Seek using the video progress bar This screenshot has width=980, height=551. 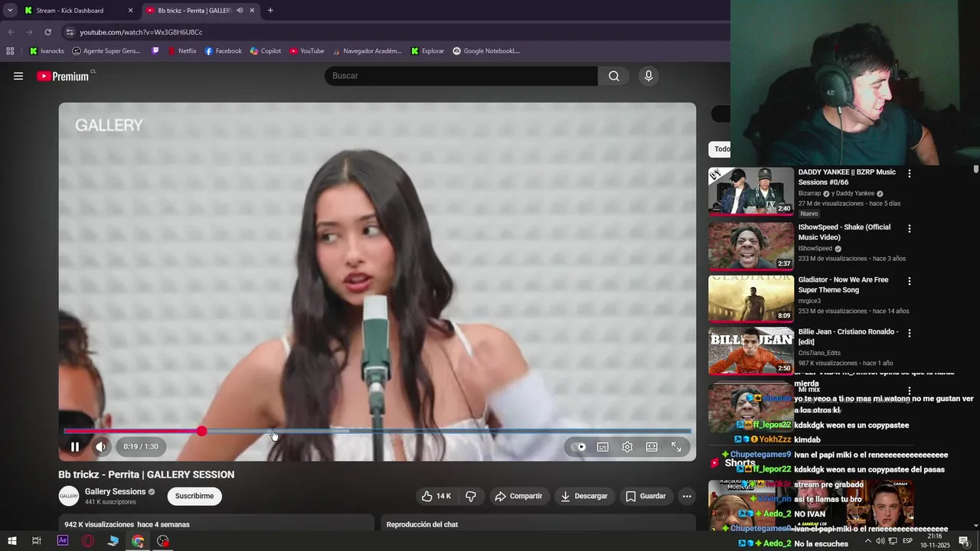pyautogui.click(x=377, y=432)
